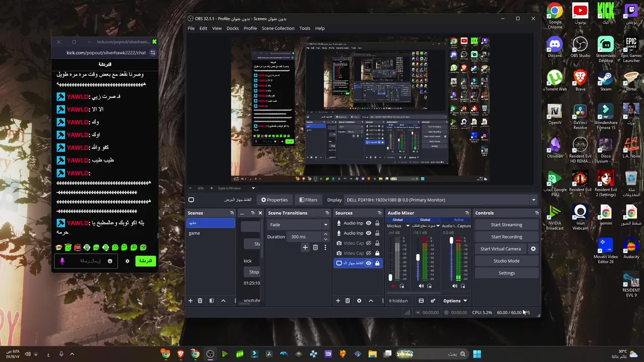Click Start Streaming
644x362 pixels.
pos(507,225)
